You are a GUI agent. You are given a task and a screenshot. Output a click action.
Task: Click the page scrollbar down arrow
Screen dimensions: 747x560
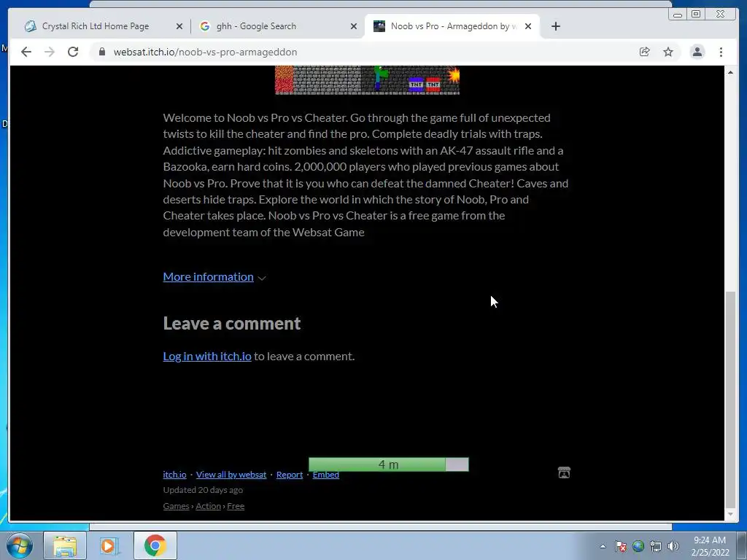(x=730, y=514)
